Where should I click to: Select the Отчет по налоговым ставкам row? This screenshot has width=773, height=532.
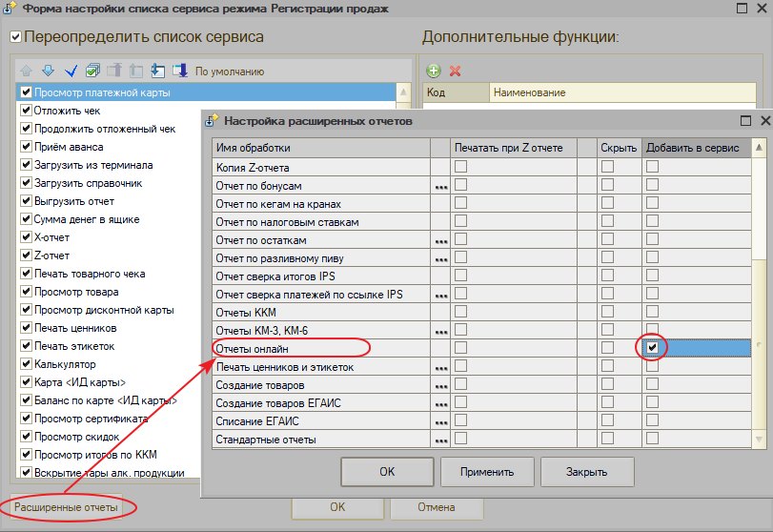point(321,222)
